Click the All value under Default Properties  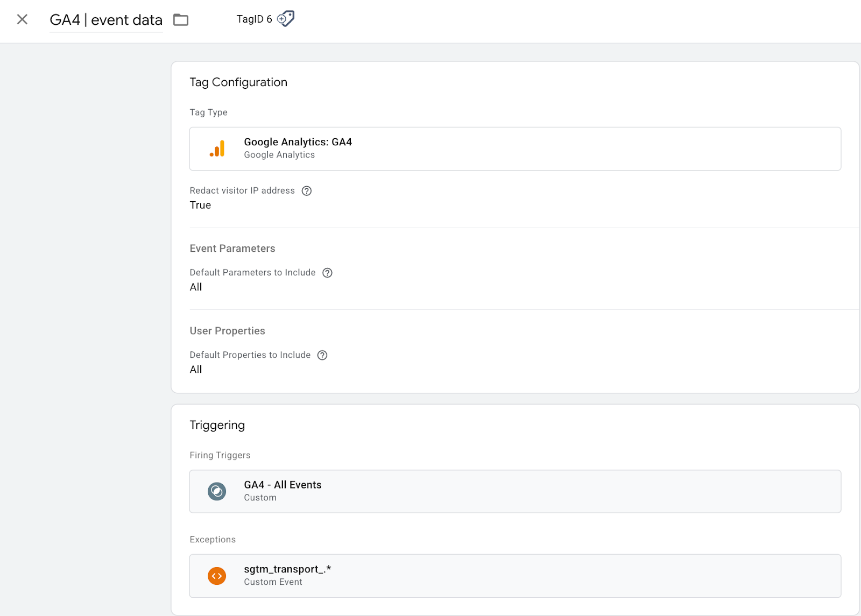[x=196, y=370]
